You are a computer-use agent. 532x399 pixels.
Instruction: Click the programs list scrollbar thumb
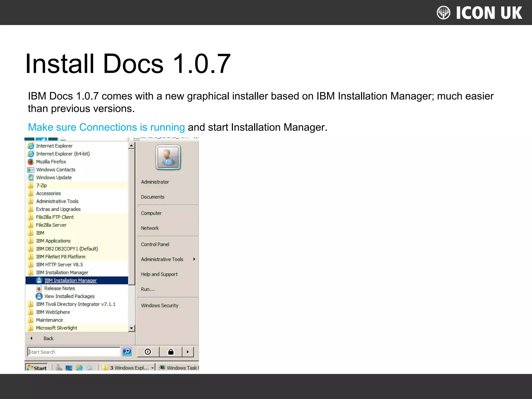(131, 217)
